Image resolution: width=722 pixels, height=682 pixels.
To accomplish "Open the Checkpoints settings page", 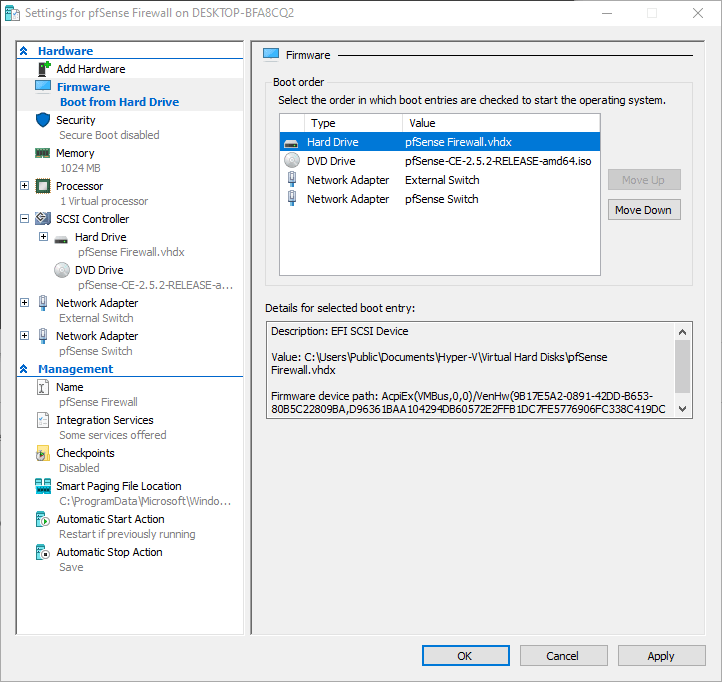I will pos(85,453).
